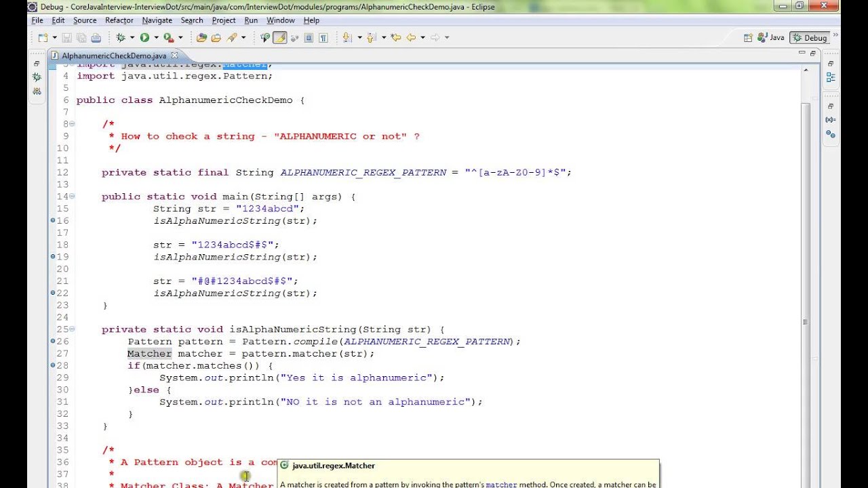Open the New file wizard icon

(43, 37)
